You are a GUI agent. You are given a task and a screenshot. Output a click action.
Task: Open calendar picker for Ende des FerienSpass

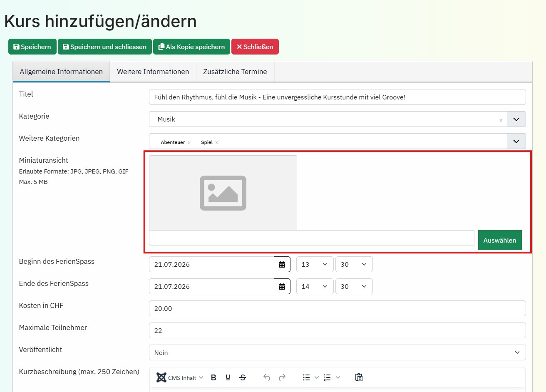click(282, 286)
